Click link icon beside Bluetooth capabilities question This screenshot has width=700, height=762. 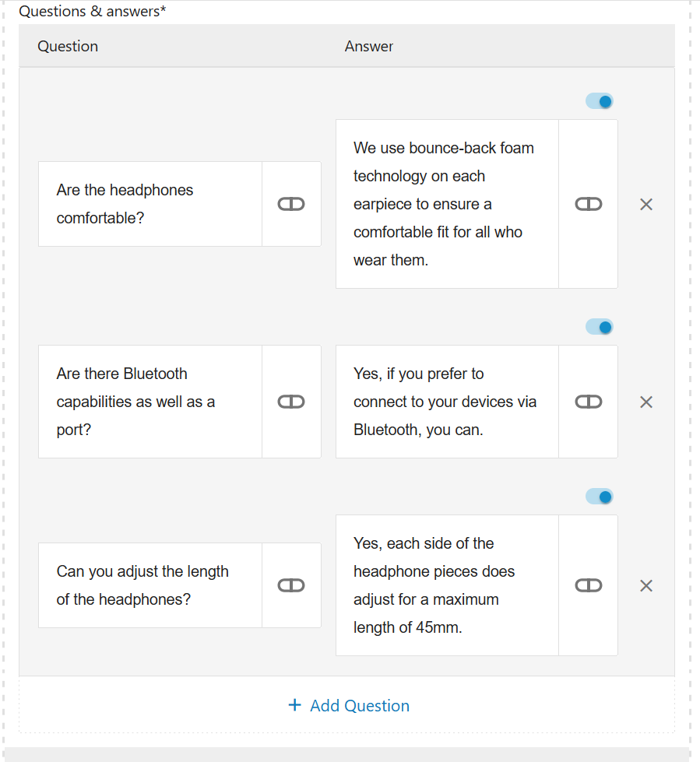point(291,402)
